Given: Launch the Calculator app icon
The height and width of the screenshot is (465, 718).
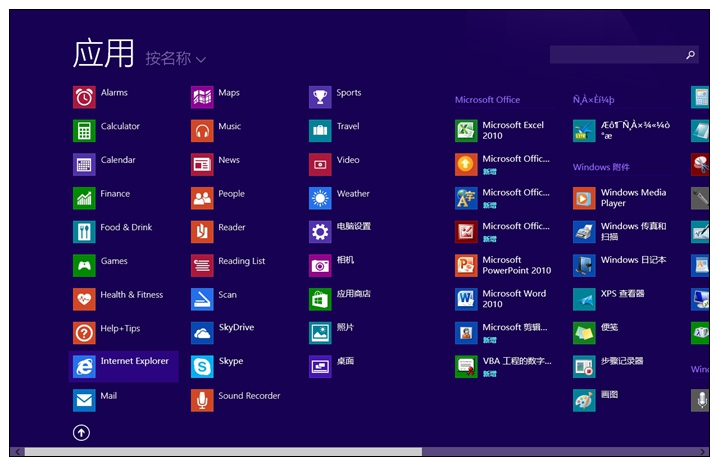Looking at the screenshot, I should tap(84, 131).
